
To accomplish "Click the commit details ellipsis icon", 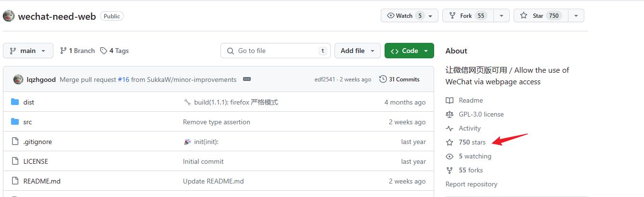I will (x=247, y=79).
